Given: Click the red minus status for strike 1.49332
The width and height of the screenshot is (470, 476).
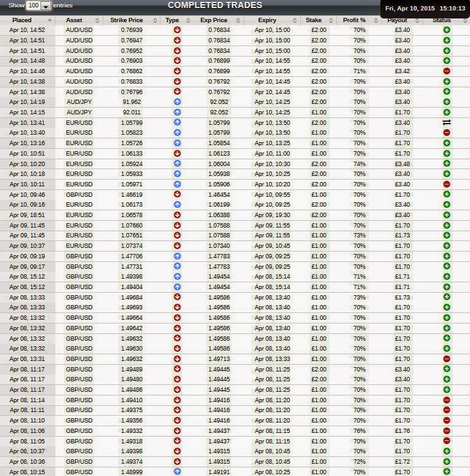Looking at the screenshot, I should (x=447, y=430).
